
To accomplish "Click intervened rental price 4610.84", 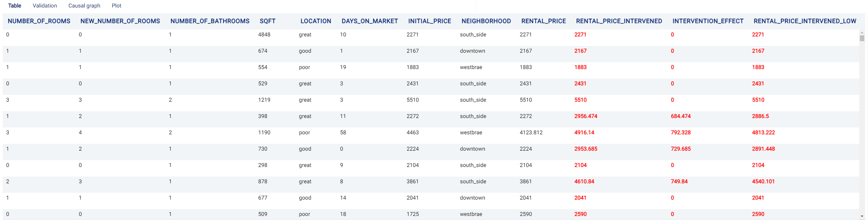I will [584, 182].
